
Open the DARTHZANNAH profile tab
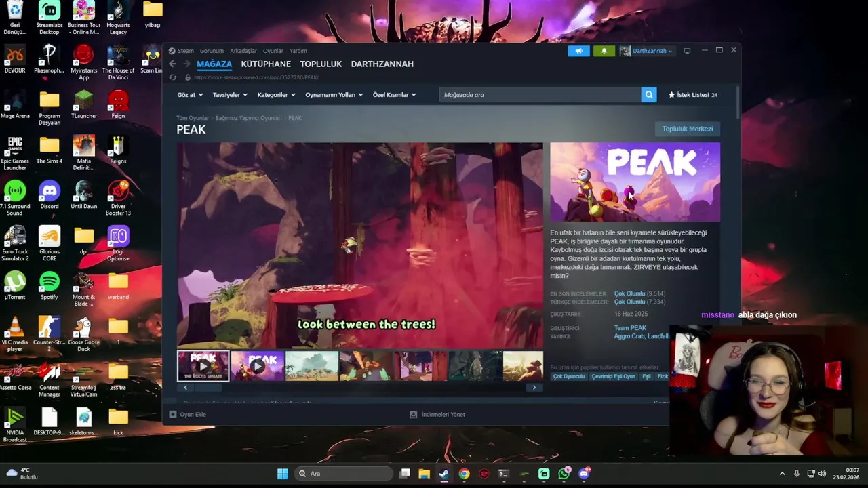(382, 64)
